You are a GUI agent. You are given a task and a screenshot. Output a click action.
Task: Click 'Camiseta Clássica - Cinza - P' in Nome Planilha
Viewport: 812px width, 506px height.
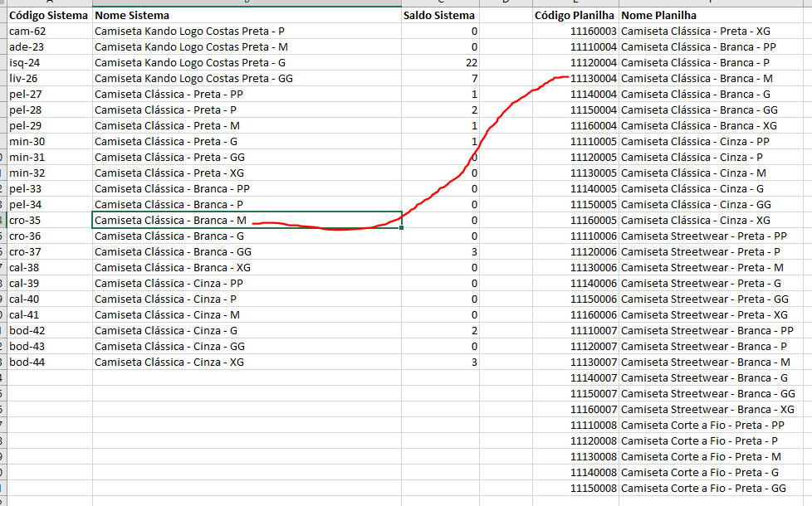tap(692, 158)
